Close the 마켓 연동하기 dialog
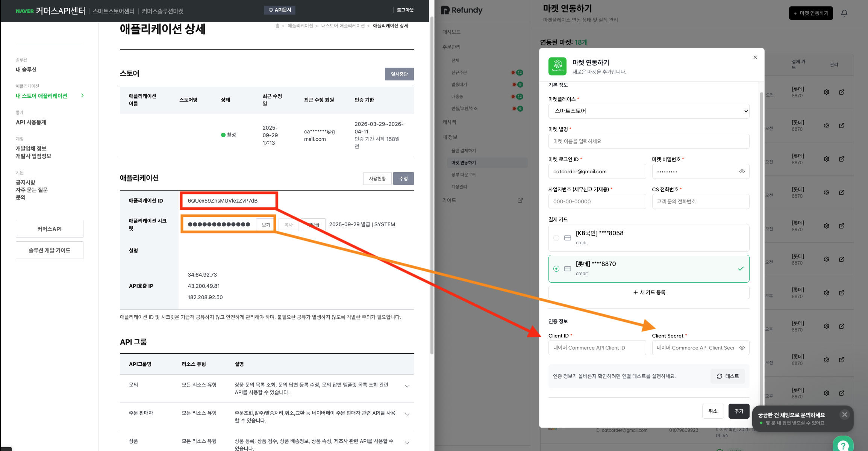 pos(755,57)
